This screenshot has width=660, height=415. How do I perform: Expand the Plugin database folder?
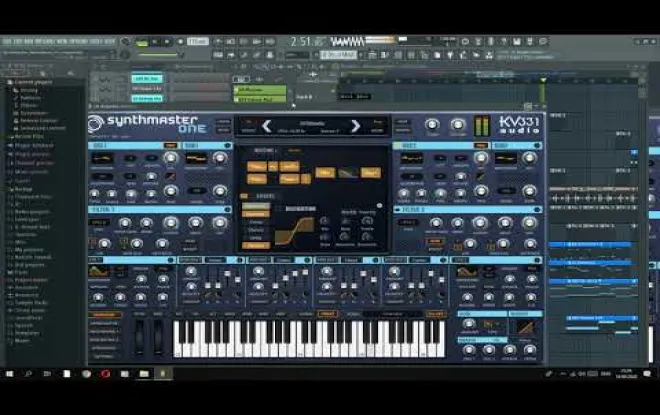point(30,146)
